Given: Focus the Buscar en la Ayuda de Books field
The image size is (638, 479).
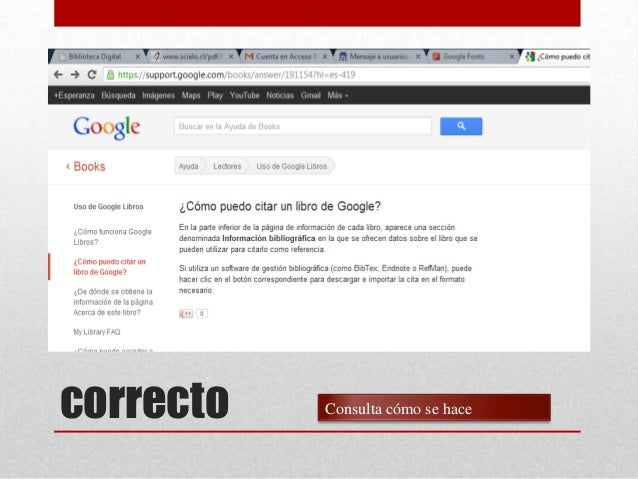Looking at the screenshot, I should point(303,126).
